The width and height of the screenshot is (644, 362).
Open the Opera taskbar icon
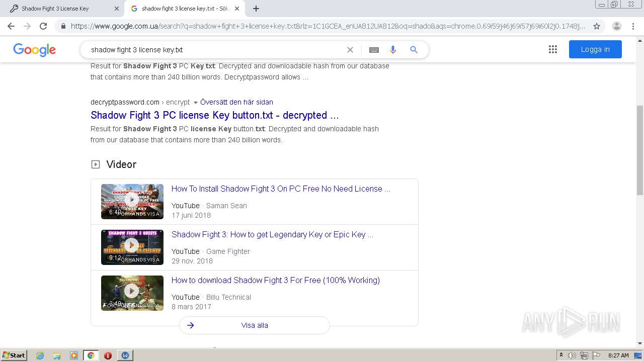pyautogui.click(x=108, y=355)
